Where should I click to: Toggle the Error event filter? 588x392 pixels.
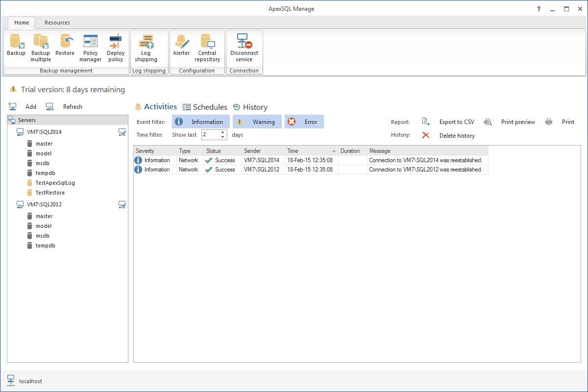pos(304,122)
